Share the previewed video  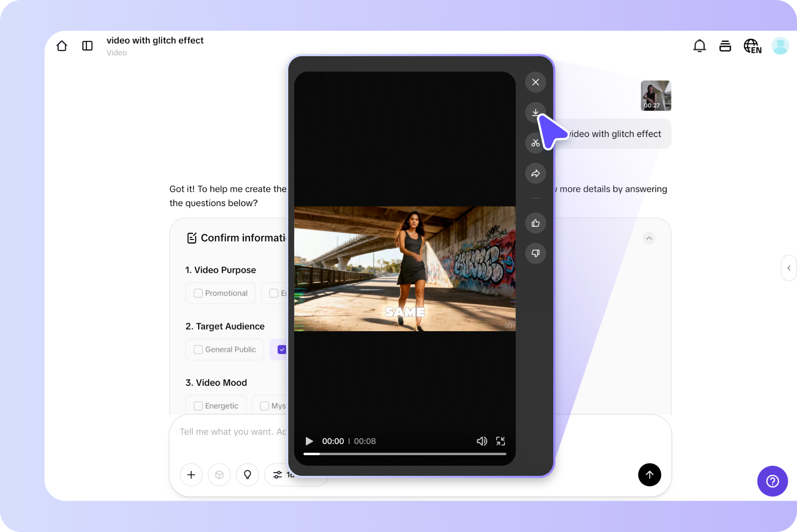(x=535, y=173)
